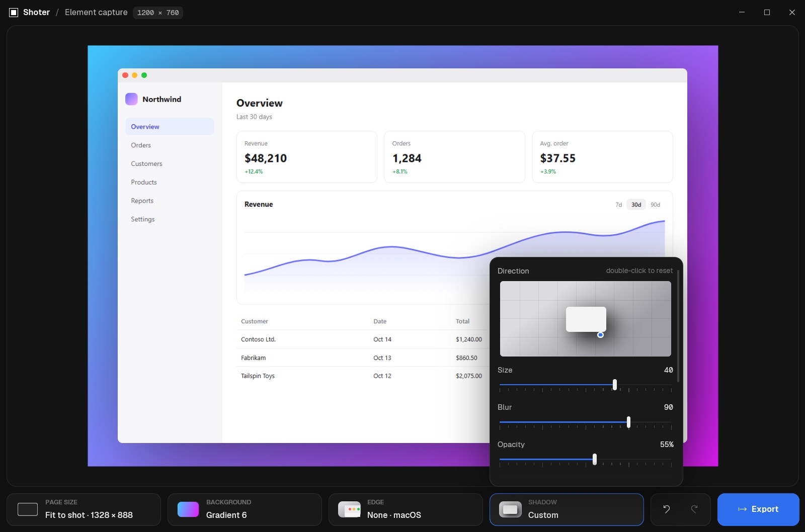
Task: Click the Opacity slider handle
Action: [595, 459]
